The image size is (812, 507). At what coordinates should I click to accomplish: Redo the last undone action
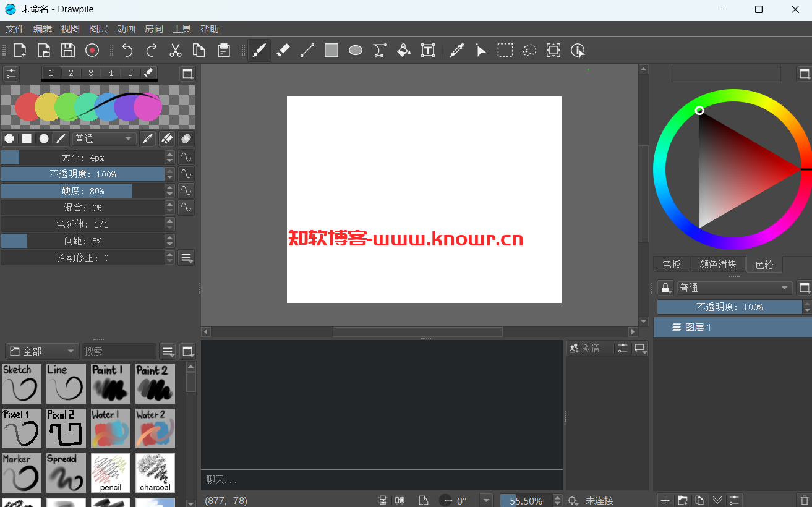point(152,51)
